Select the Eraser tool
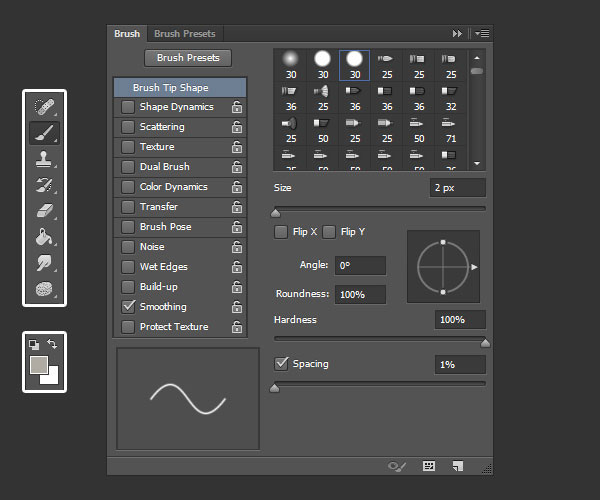600x500 pixels. point(44,211)
